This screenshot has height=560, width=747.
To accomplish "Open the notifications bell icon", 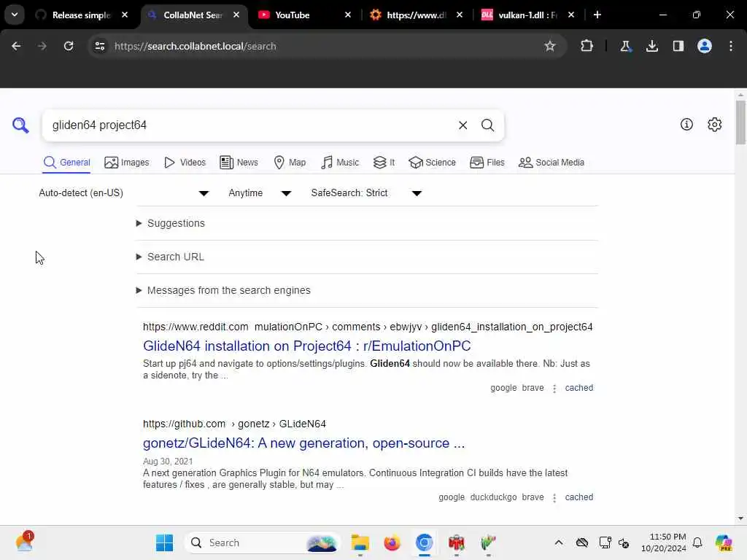I will coord(697,542).
